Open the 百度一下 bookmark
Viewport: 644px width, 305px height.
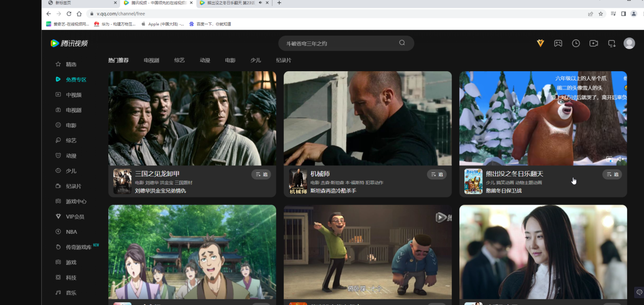point(210,24)
